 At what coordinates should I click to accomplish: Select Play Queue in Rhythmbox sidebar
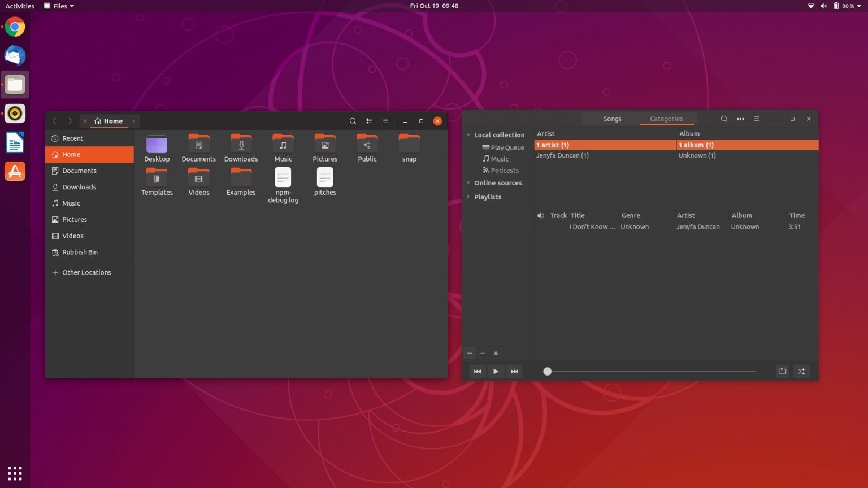click(x=503, y=147)
